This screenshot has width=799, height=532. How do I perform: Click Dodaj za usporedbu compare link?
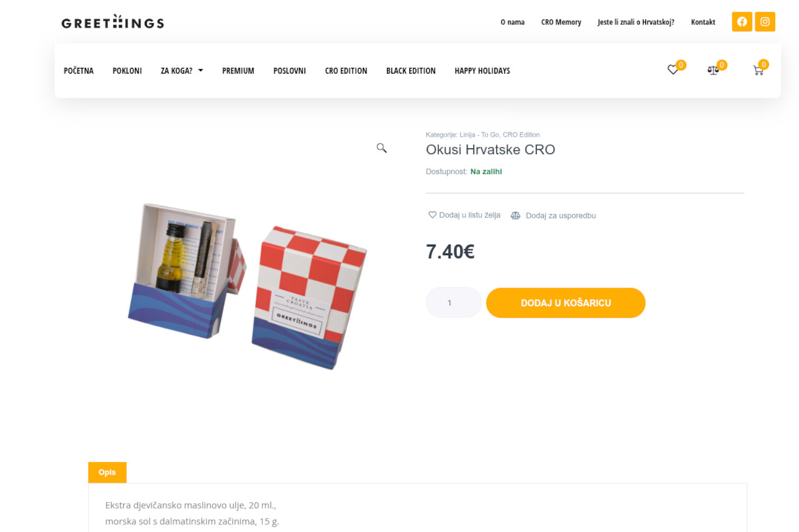point(553,216)
